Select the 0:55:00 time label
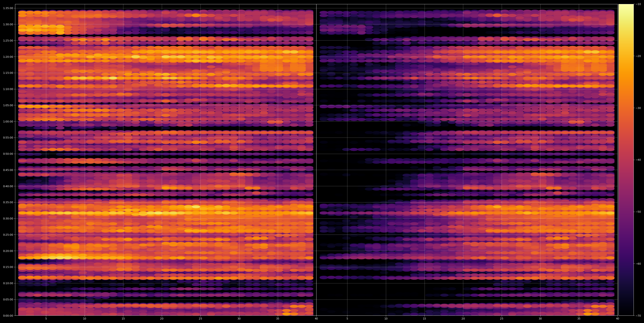The image size is (644, 323). coord(8,138)
